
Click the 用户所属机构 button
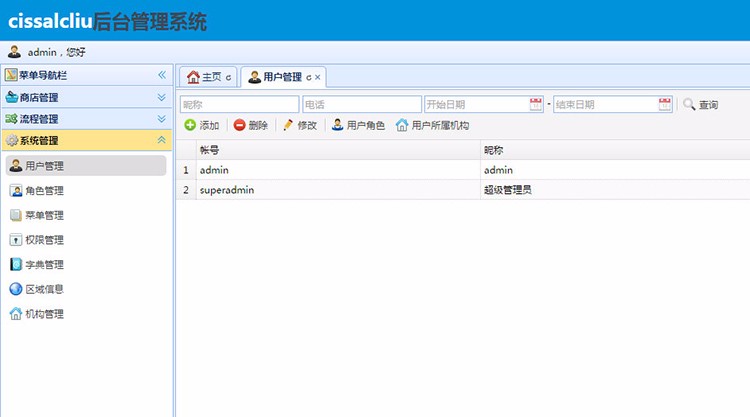[x=432, y=125]
